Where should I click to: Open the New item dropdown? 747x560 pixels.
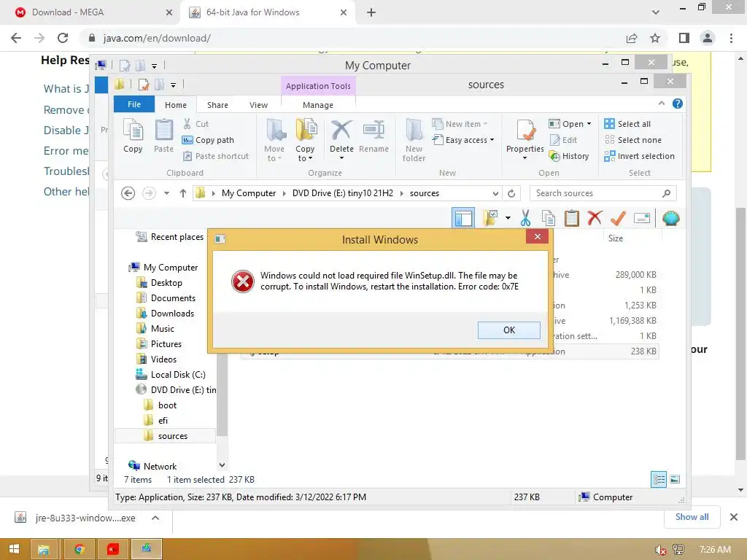coord(460,124)
